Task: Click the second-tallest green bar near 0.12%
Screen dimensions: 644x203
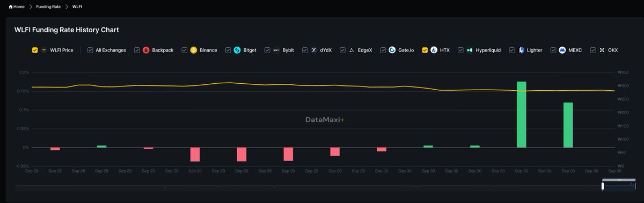Action: click(x=568, y=125)
